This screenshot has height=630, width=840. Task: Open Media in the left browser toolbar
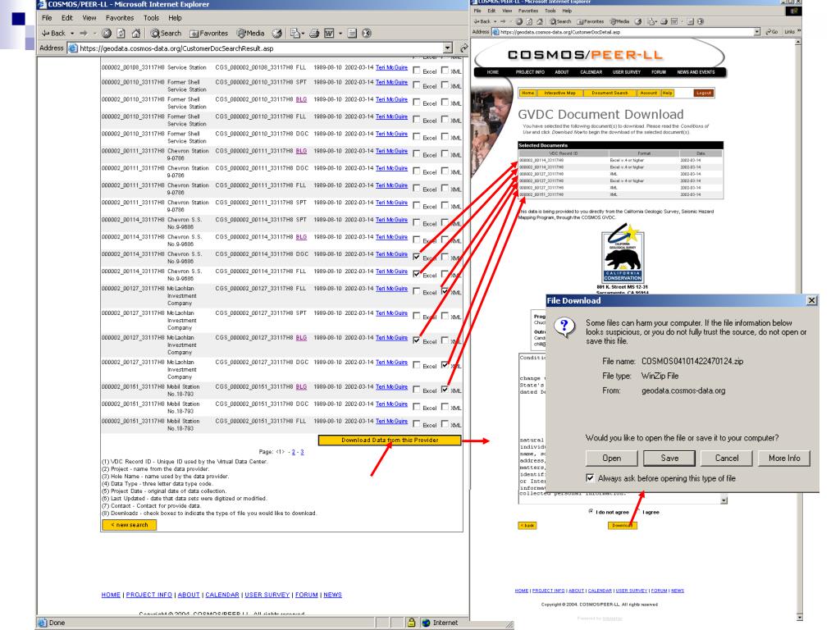tap(251, 33)
